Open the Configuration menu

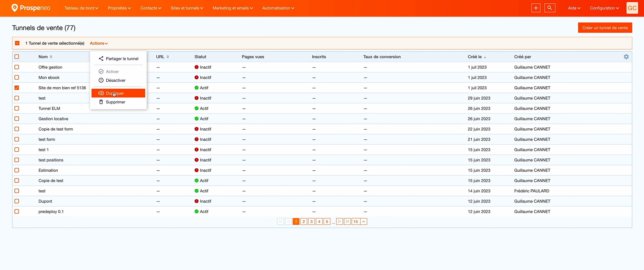tap(604, 8)
